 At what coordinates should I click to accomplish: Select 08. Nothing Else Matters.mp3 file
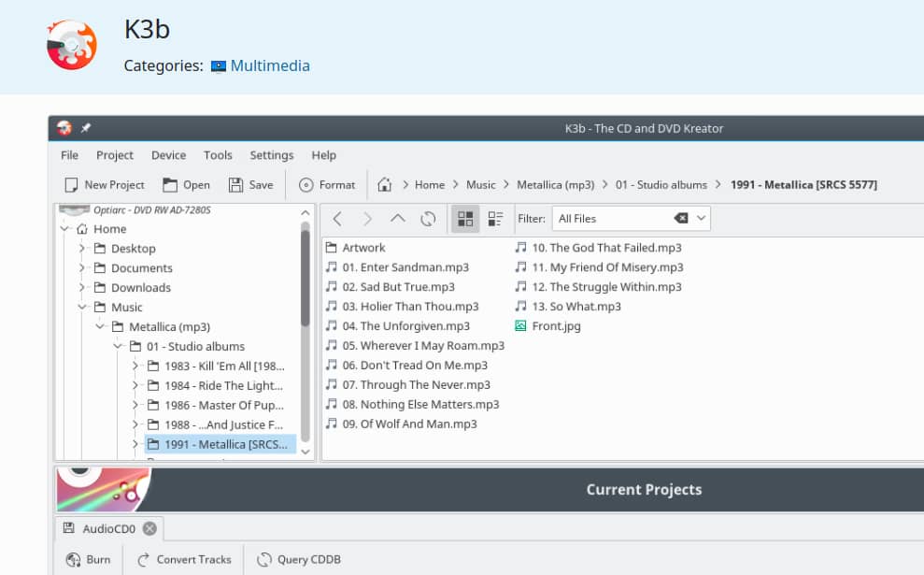(413, 404)
